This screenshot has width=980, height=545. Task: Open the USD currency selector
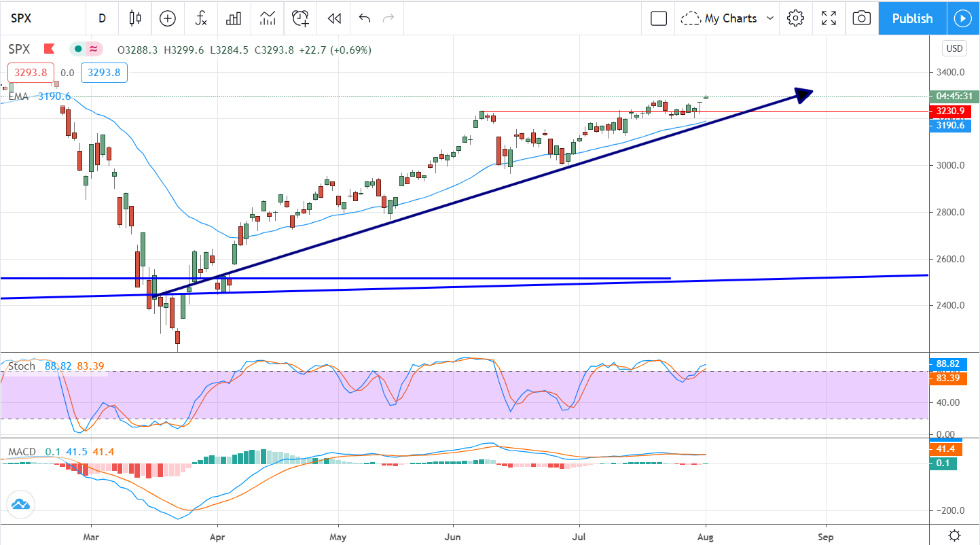954,49
